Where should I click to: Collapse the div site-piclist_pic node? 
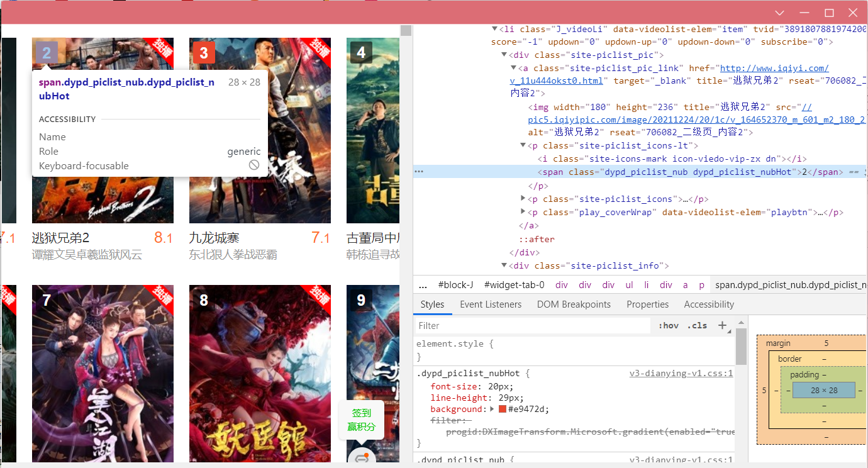pos(504,55)
